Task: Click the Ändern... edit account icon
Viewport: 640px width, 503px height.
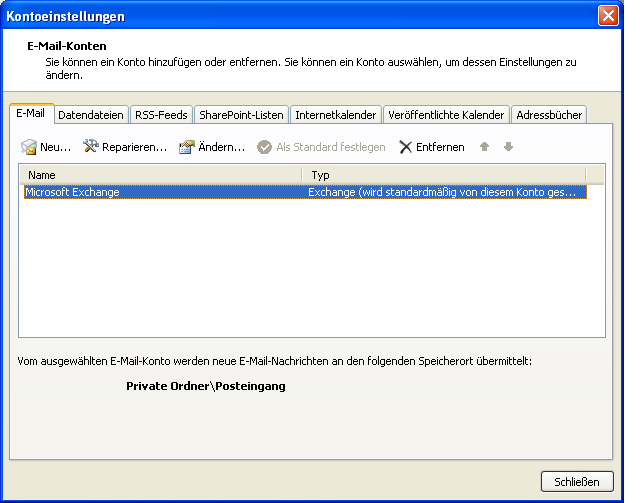Action: point(186,147)
